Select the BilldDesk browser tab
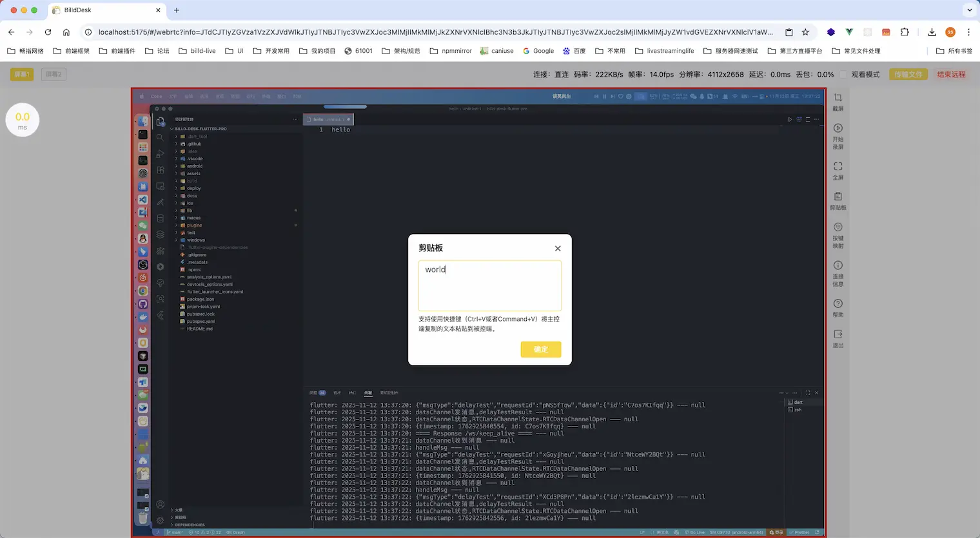980x538 pixels. (x=103, y=10)
